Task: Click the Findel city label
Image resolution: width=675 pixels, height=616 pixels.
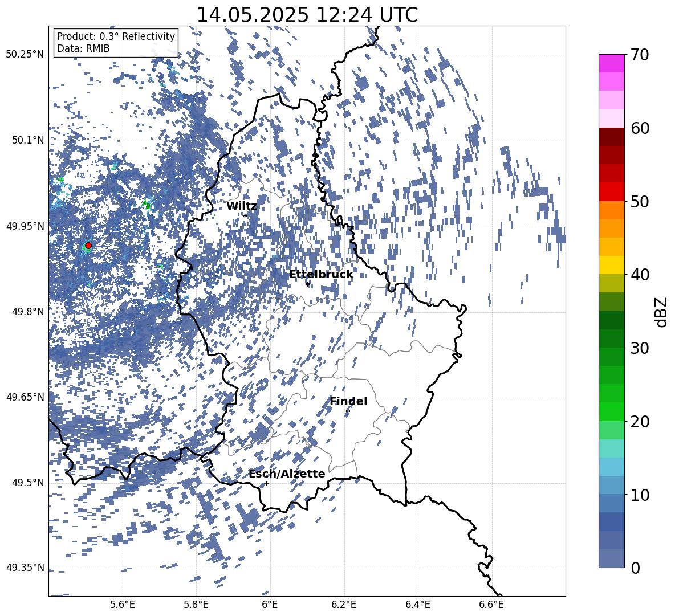Action: (x=348, y=401)
